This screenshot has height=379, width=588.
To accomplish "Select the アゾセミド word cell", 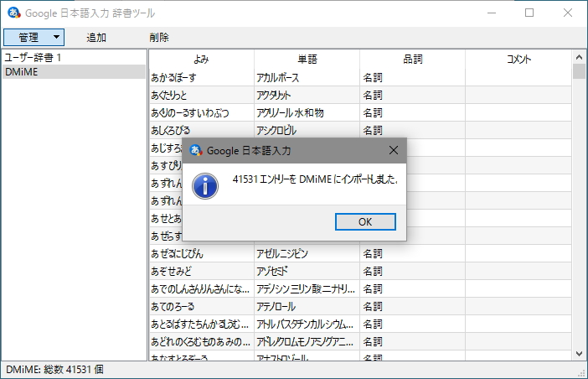I will point(307,272).
